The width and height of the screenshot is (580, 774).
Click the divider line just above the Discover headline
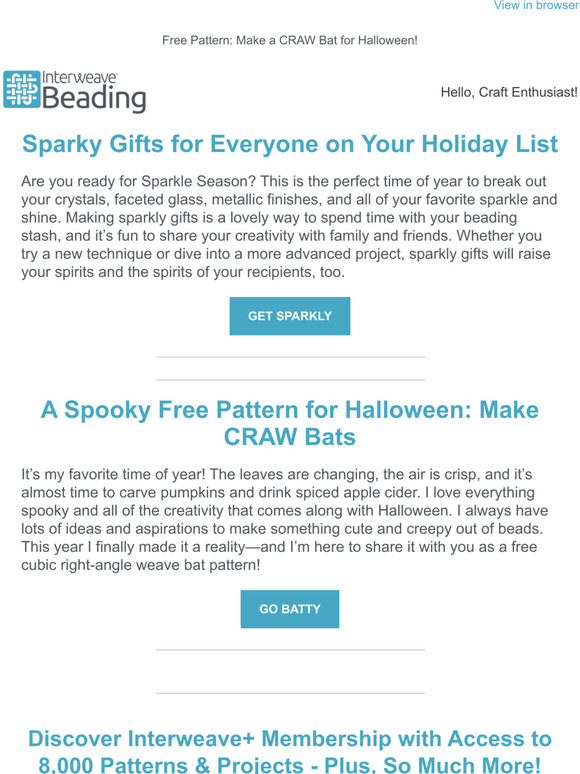point(290,694)
